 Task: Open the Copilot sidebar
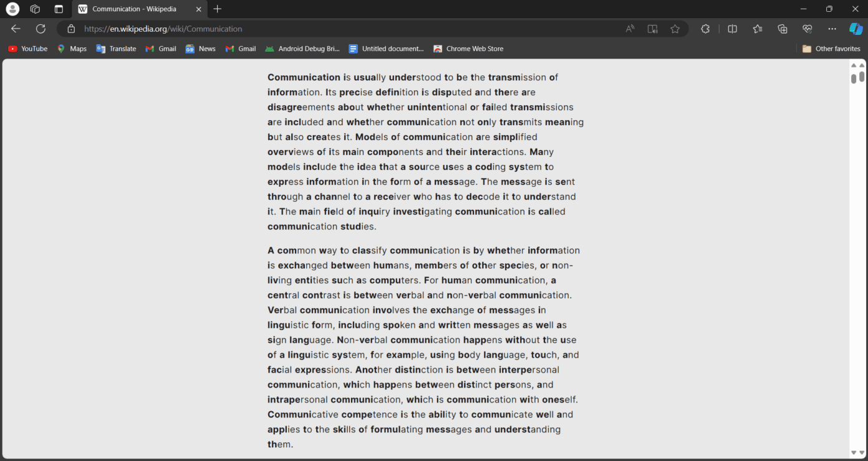[855, 28]
